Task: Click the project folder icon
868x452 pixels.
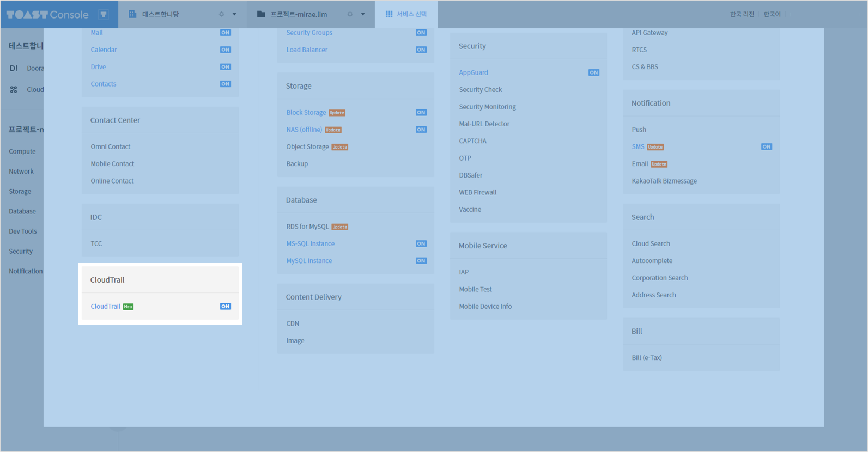Action: point(261,14)
